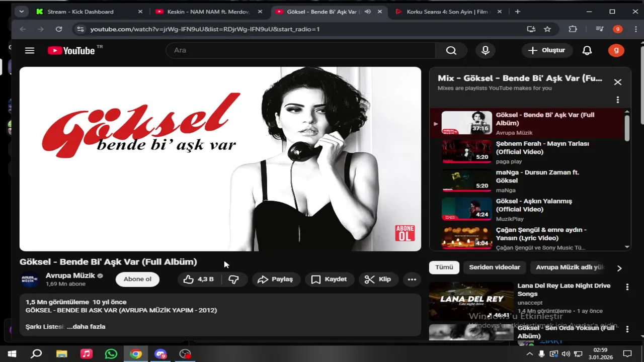644x362 pixels.
Task: Select the Seriden videolar chip
Action: (495, 267)
